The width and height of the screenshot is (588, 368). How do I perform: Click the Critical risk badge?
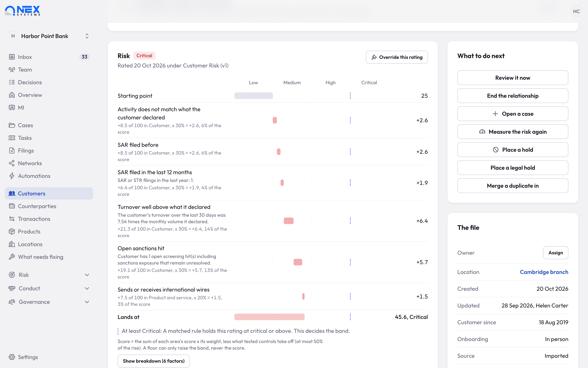click(144, 56)
